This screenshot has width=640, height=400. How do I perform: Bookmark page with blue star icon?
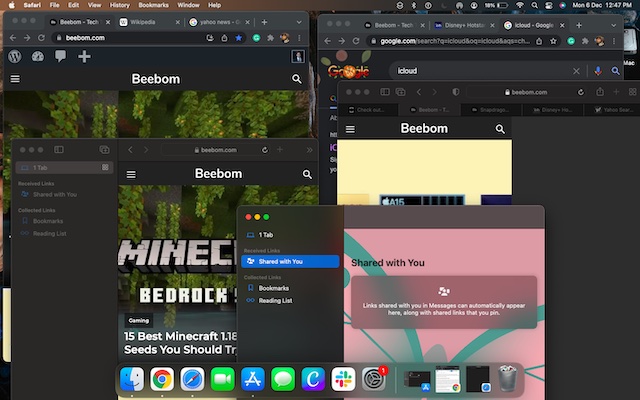(x=238, y=38)
